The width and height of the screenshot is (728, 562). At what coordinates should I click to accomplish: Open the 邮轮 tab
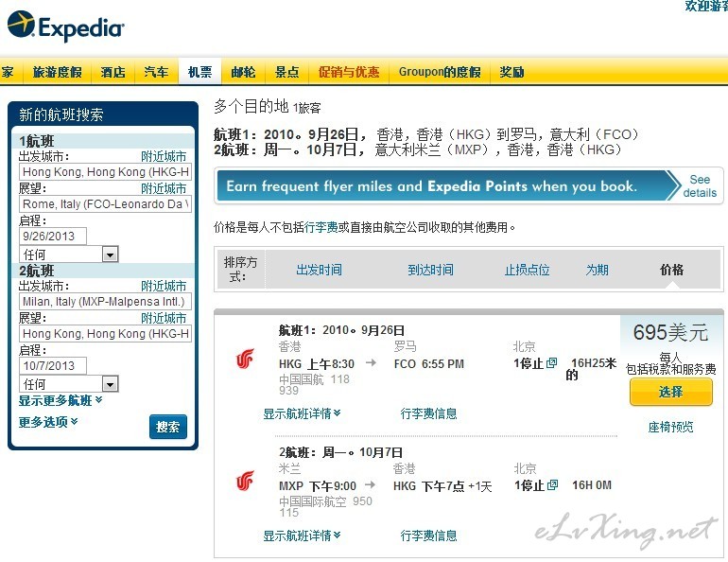(x=243, y=72)
